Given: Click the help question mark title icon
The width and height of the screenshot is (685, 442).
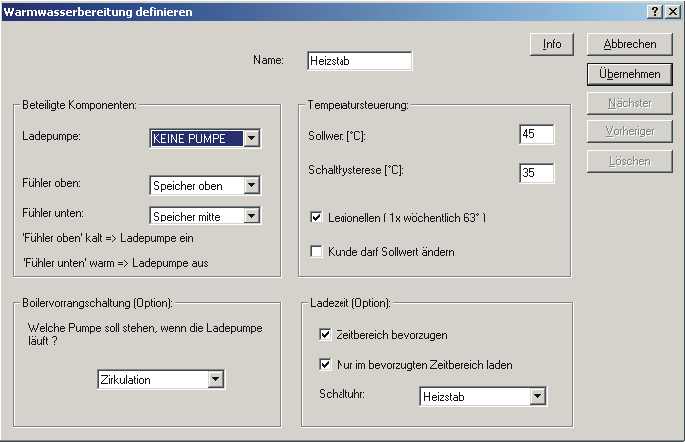Looking at the screenshot, I should click(655, 11).
